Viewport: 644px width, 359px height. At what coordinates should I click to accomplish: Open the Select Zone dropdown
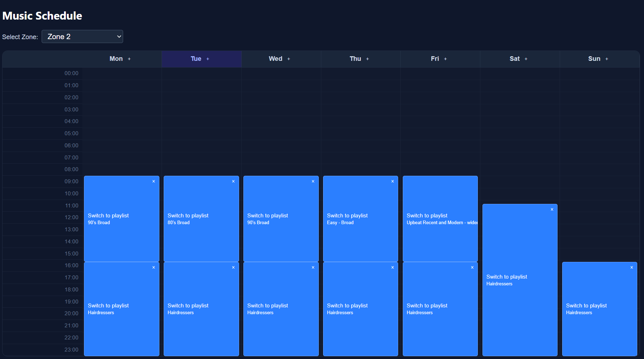coord(82,37)
